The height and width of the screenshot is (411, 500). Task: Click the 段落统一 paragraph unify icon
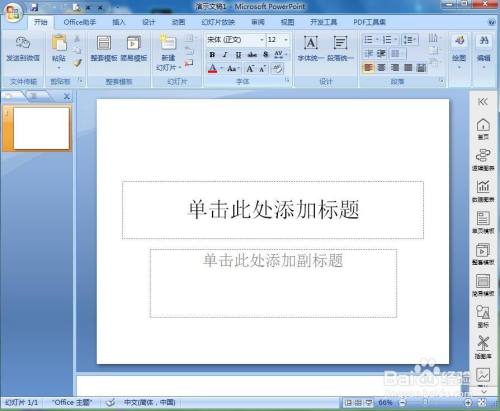point(340,43)
